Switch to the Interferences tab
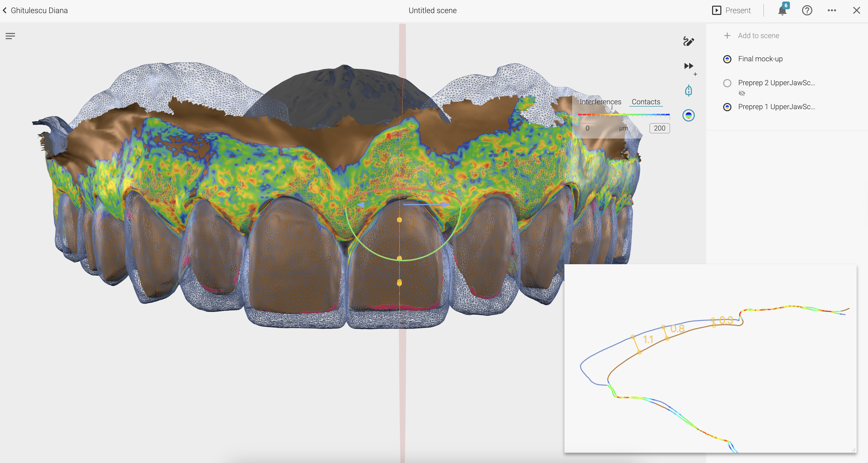Viewport: 868px width, 463px height. point(600,102)
